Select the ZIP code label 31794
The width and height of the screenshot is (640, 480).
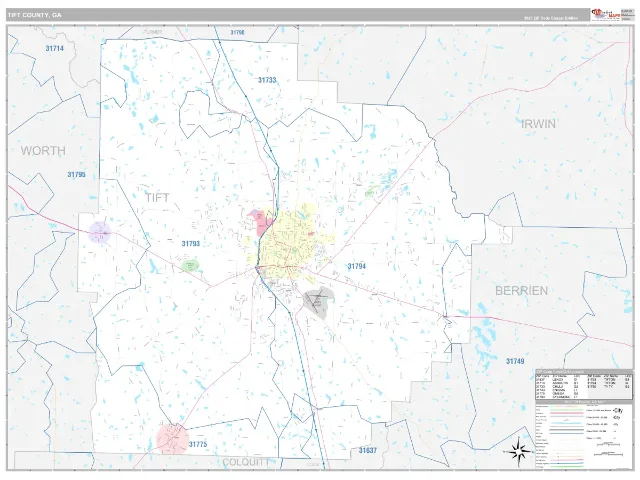pyautogui.click(x=356, y=266)
